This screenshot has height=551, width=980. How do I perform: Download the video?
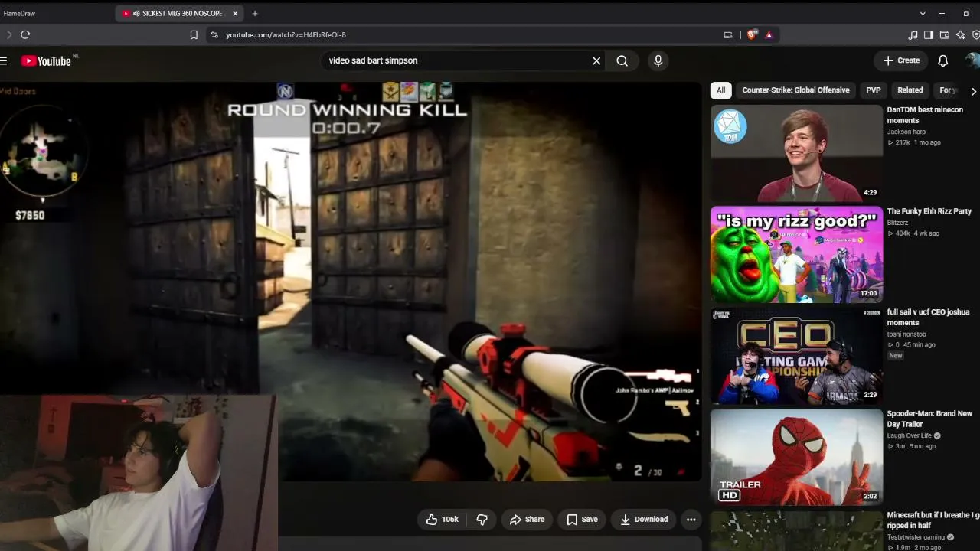[644, 519]
